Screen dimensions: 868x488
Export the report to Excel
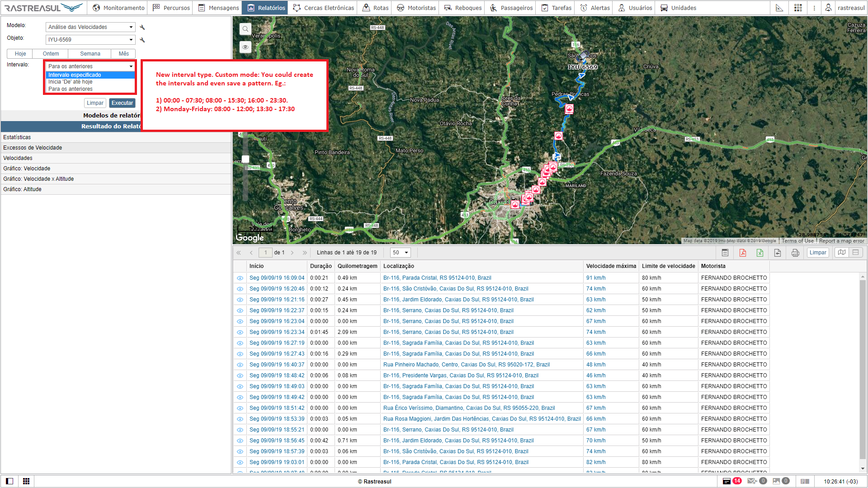(760, 253)
